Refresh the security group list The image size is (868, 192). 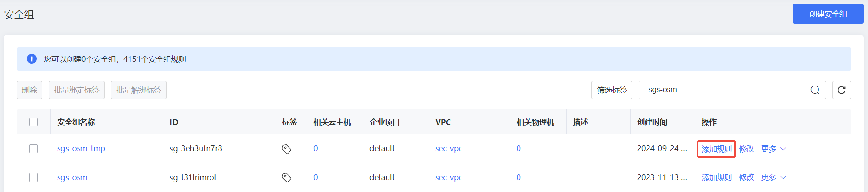click(x=841, y=90)
